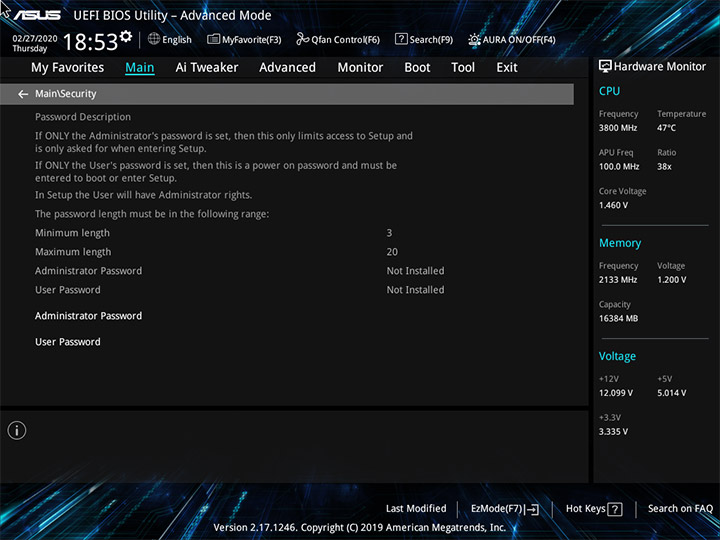The image size is (720, 540).
Task: Click +5V reading 5.014 V
Action: click(671, 393)
